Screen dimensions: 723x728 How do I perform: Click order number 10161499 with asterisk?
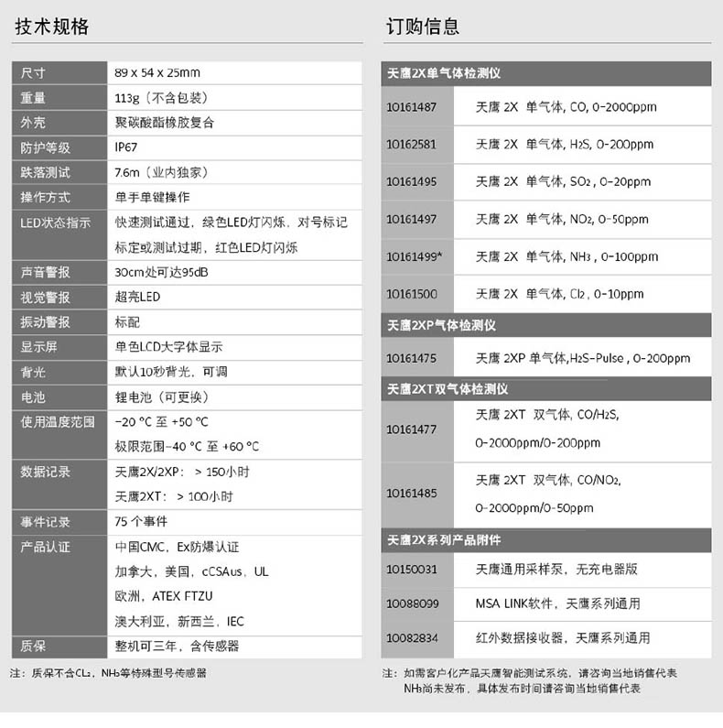click(x=414, y=256)
